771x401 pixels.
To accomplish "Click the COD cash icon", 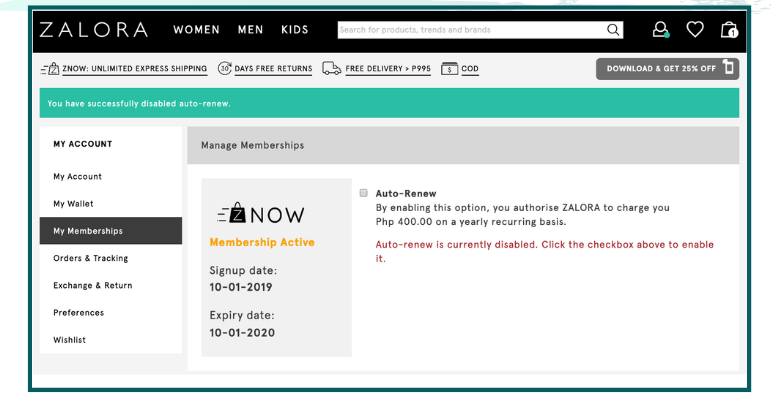I will tap(449, 69).
